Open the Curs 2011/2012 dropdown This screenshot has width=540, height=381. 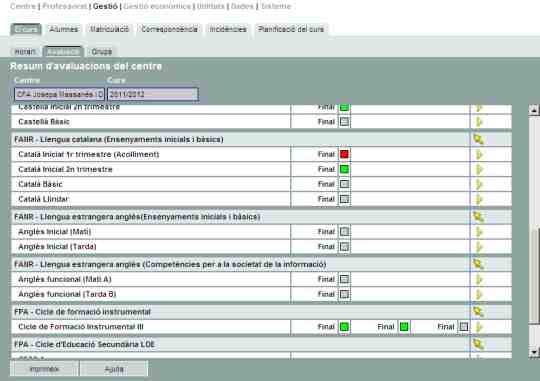click(153, 94)
